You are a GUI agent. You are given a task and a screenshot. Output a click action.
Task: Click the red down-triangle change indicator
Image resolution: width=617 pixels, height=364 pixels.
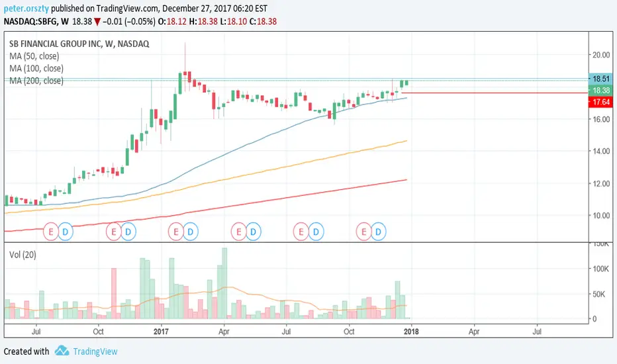tap(97, 22)
